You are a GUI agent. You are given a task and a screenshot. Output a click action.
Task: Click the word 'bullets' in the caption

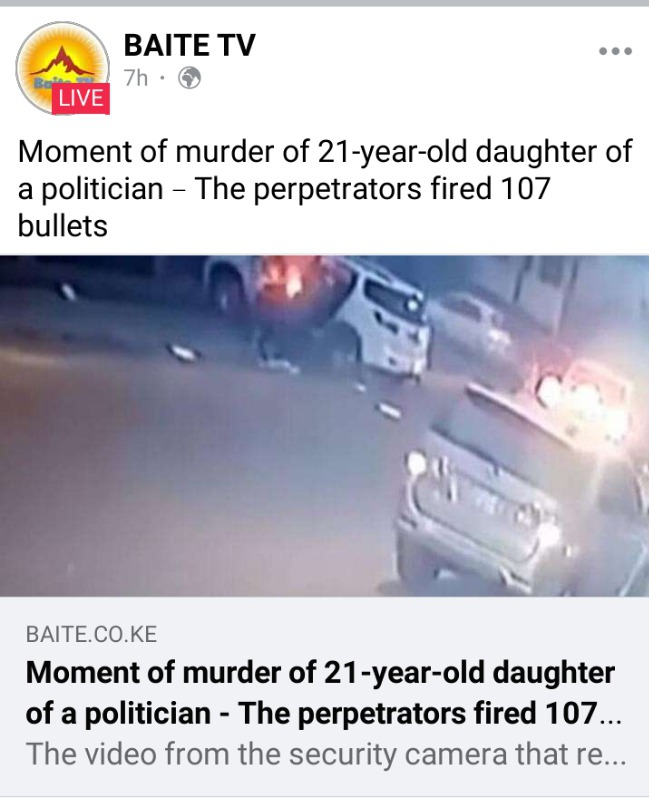pyautogui.click(x=63, y=226)
